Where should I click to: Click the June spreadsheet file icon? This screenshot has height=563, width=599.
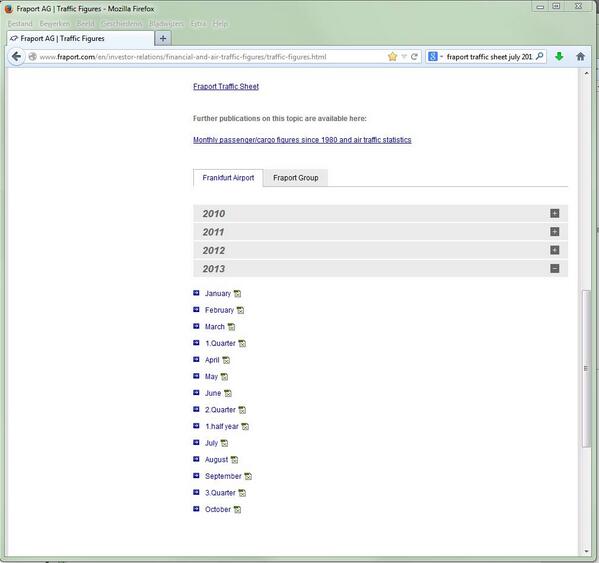228,393
